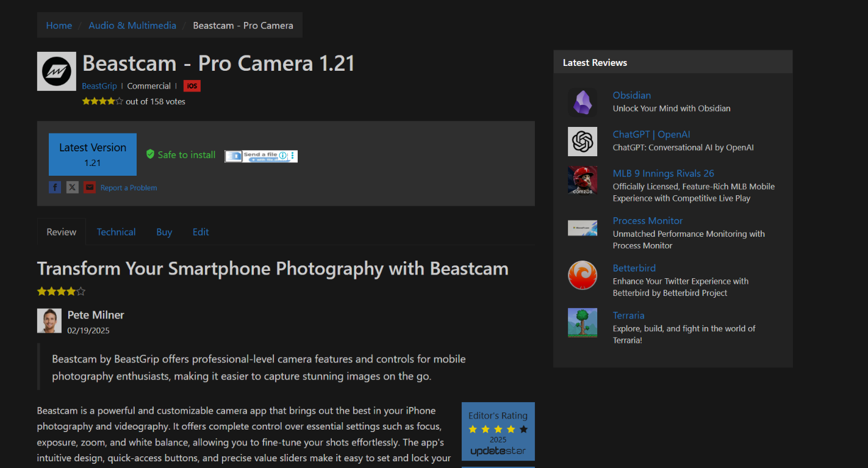Click the star rating under app title
The height and width of the screenshot is (468, 868).
102,101
